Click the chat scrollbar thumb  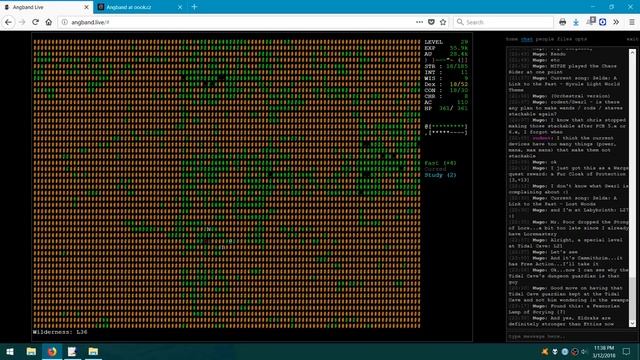tap(632, 298)
